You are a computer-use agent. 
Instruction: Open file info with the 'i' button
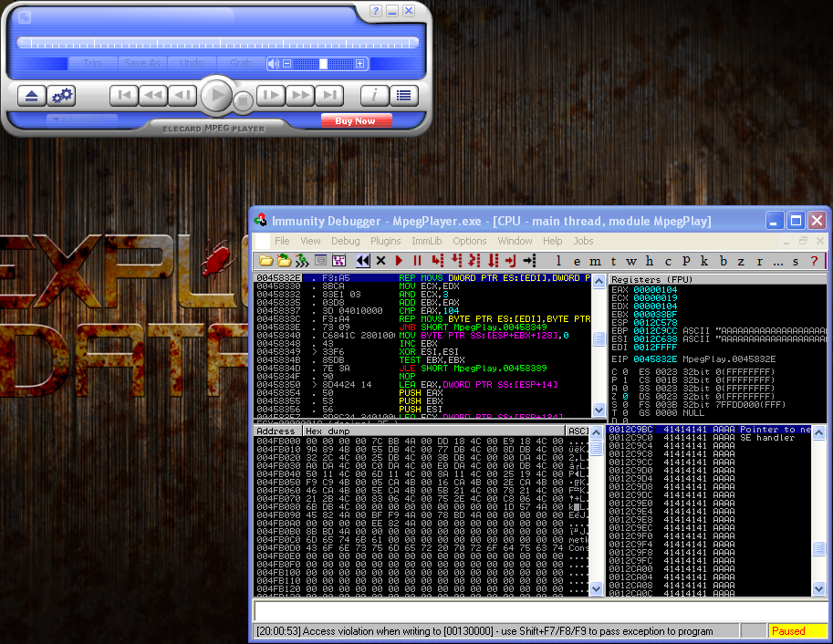[375, 96]
